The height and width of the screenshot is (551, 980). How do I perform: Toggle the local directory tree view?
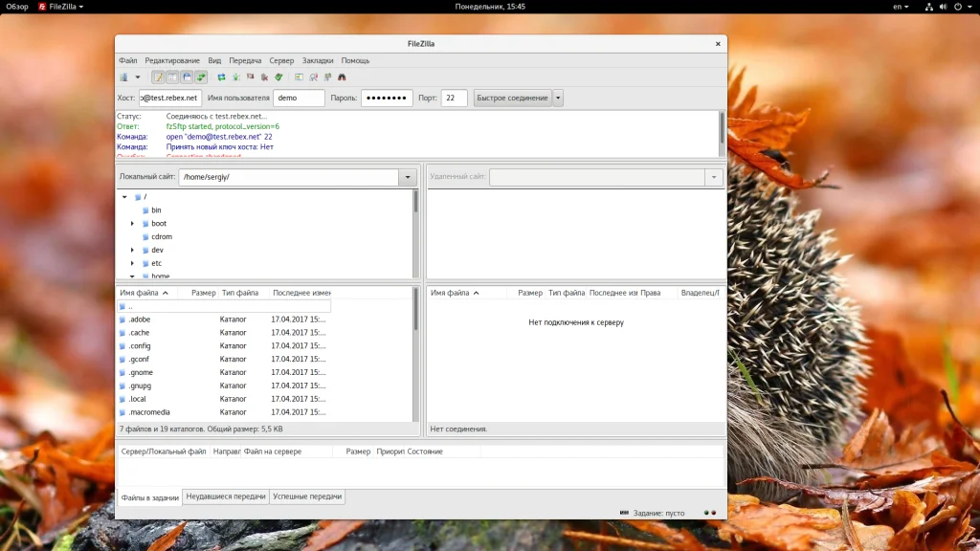click(x=173, y=77)
